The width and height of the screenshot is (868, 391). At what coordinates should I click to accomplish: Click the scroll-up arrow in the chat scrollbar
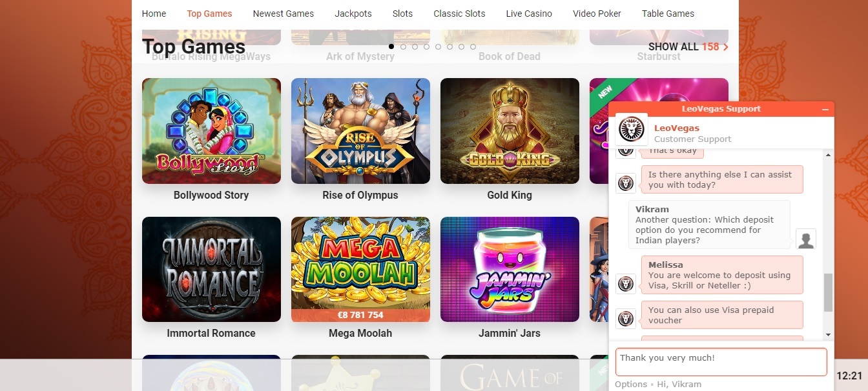click(829, 155)
